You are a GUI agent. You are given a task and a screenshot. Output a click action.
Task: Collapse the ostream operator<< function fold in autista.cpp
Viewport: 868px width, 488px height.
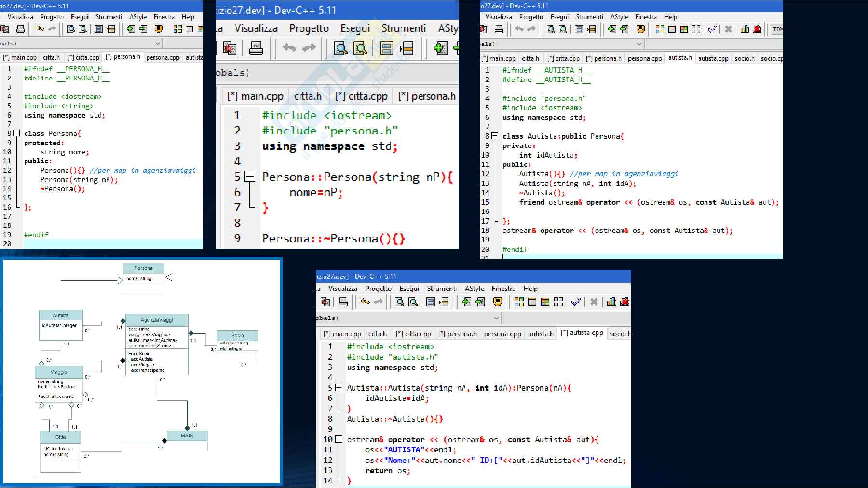[x=339, y=439]
